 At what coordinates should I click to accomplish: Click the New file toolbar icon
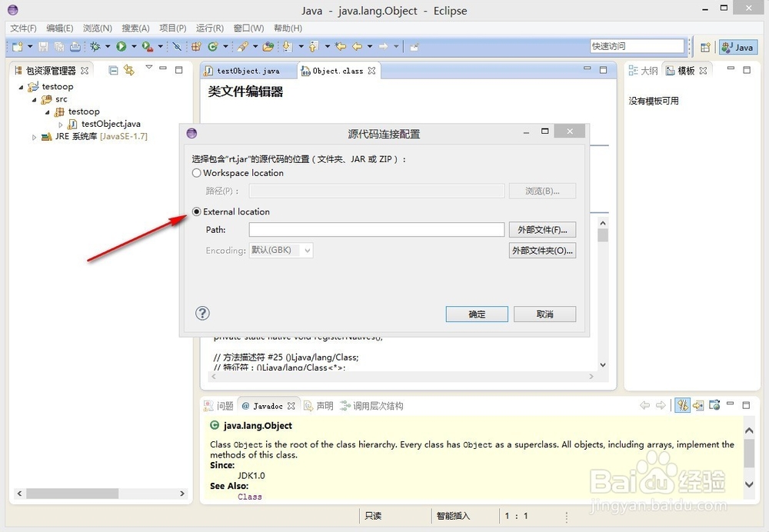coord(18,47)
